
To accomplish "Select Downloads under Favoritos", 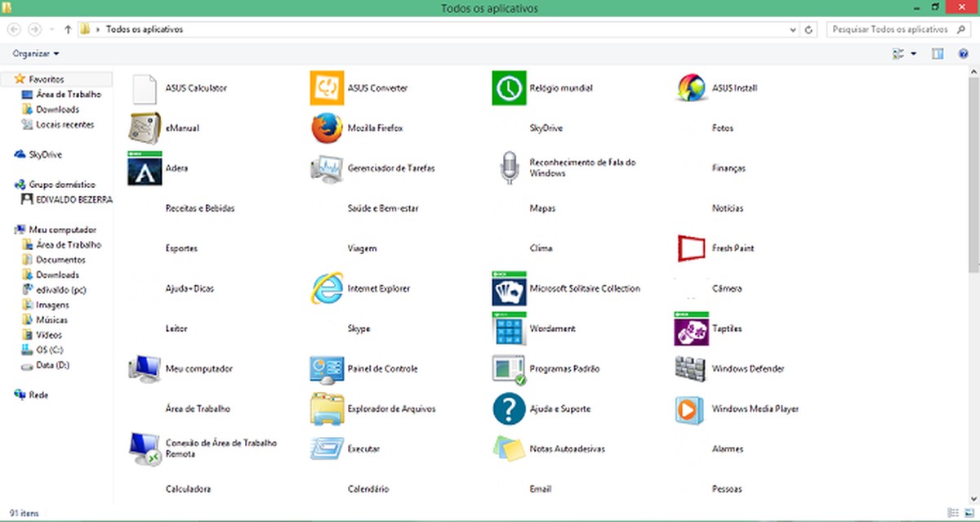I will coord(57,109).
